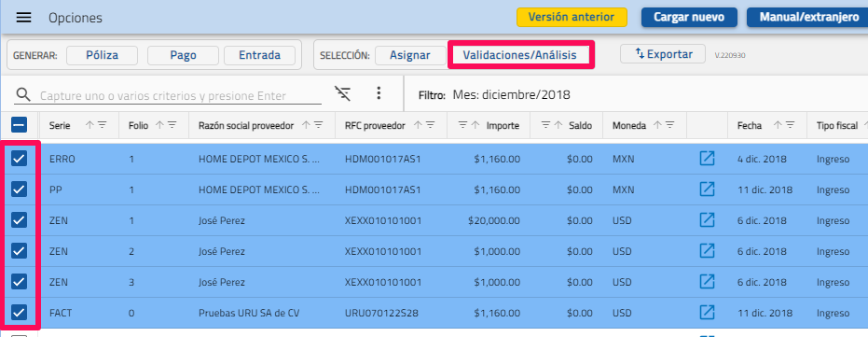The height and width of the screenshot is (337, 868).
Task: Open the hamburger menu beside Opciones
Action: [x=23, y=18]
